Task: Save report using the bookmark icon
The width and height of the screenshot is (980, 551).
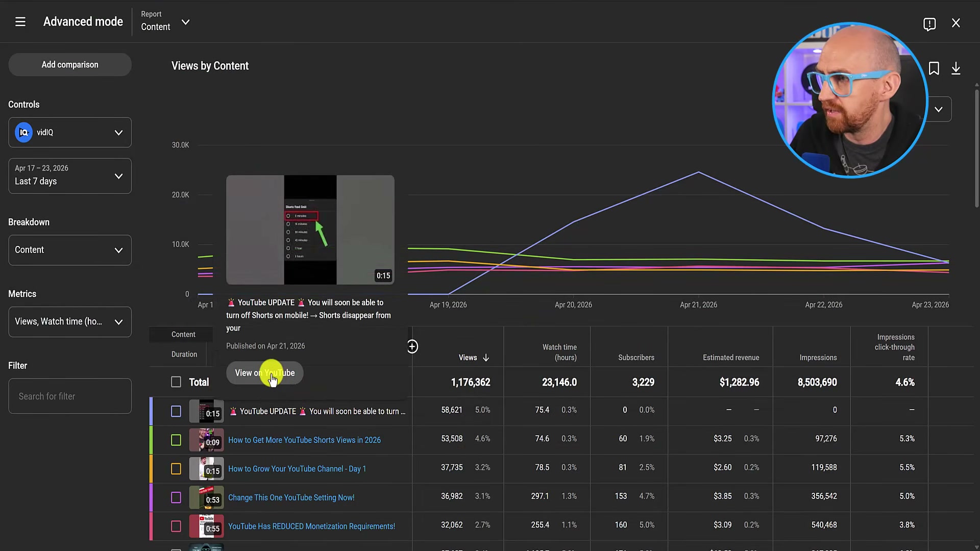Action: click(934, 68)
